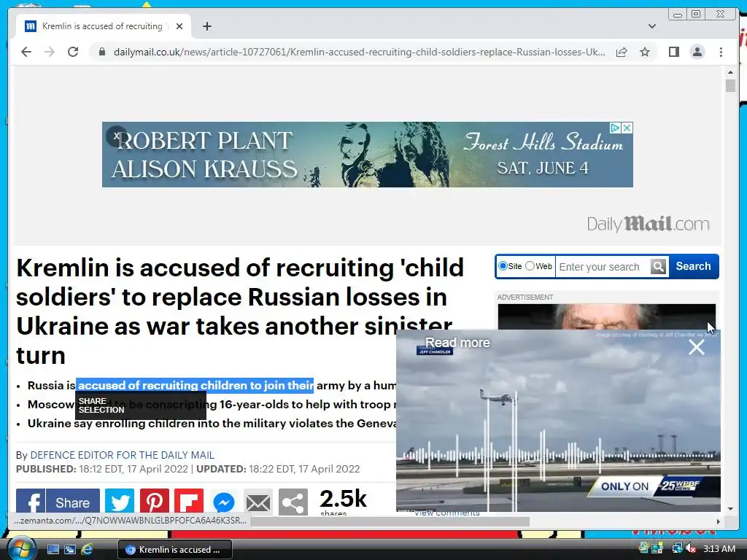Click the magnifier search icon
Image resolution: width=747 pixels, height=560 pixels.
659,267
